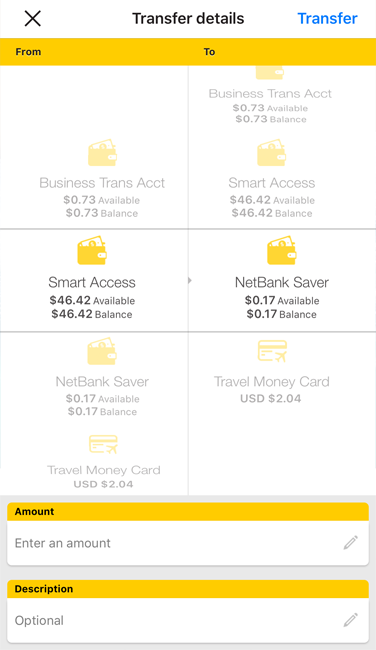Focus the Enter an amount input
The height and width of the screenshot is (650, 376).
[x=188, y=543]
